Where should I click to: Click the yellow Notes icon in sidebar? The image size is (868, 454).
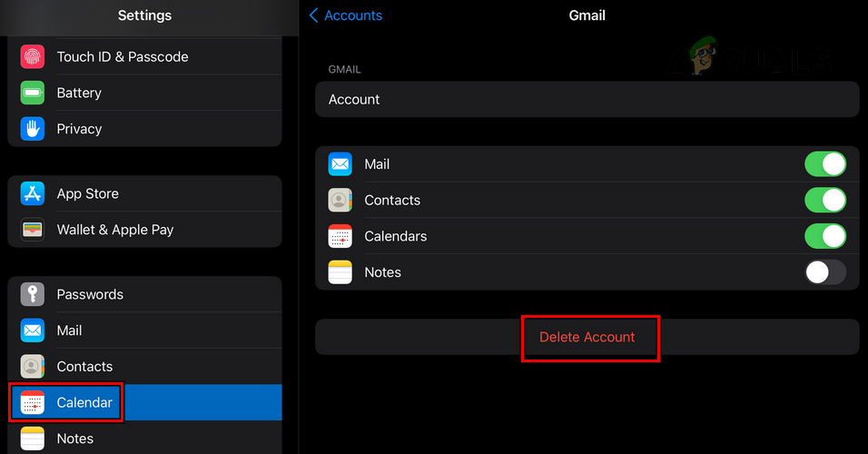[x=32, y=438]
